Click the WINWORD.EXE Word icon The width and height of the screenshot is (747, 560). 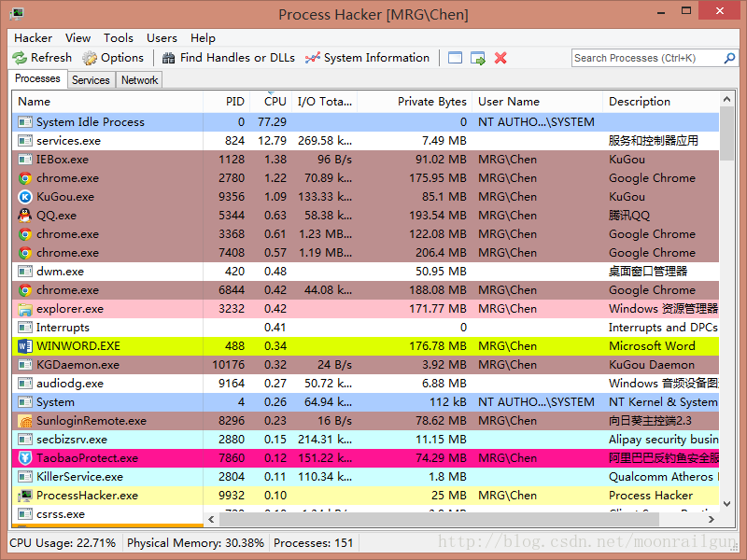[x=25, y=346]
